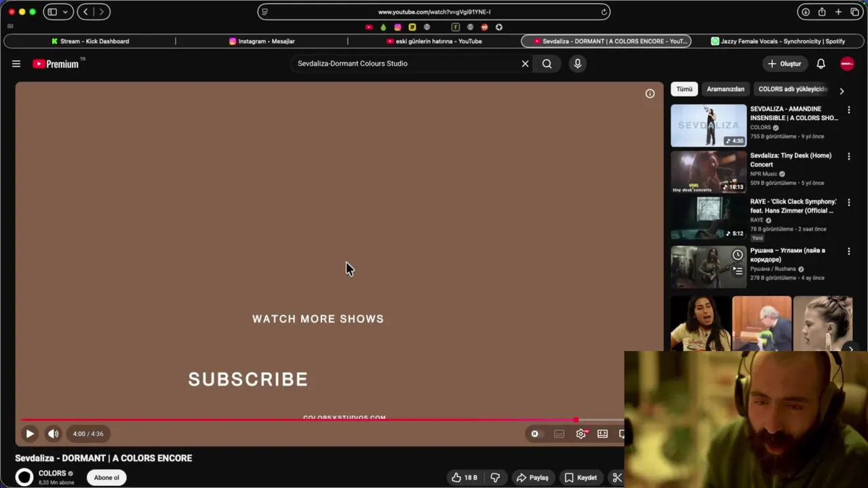
Task: Save the video with Kaydet
Action: click(x=581, y=478)
